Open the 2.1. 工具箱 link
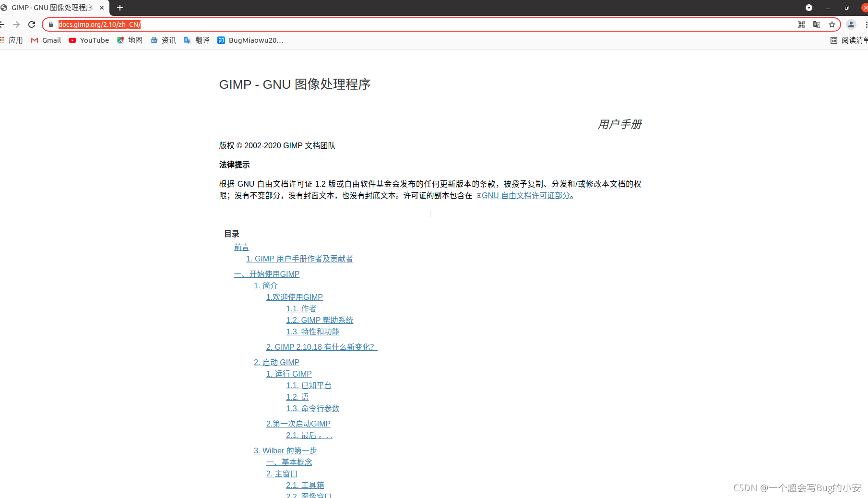868x498 pixels. tap(305, 486)
